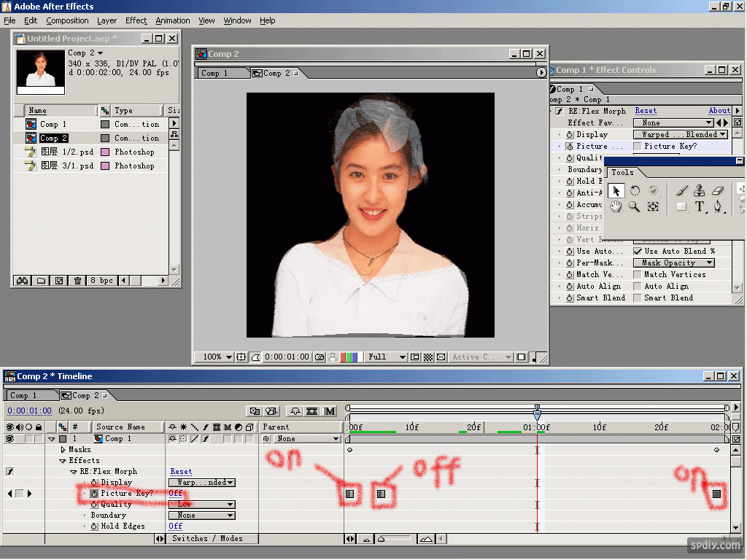Select the Pen tool
Screen dimensions: 747x560
coord(718,207)
